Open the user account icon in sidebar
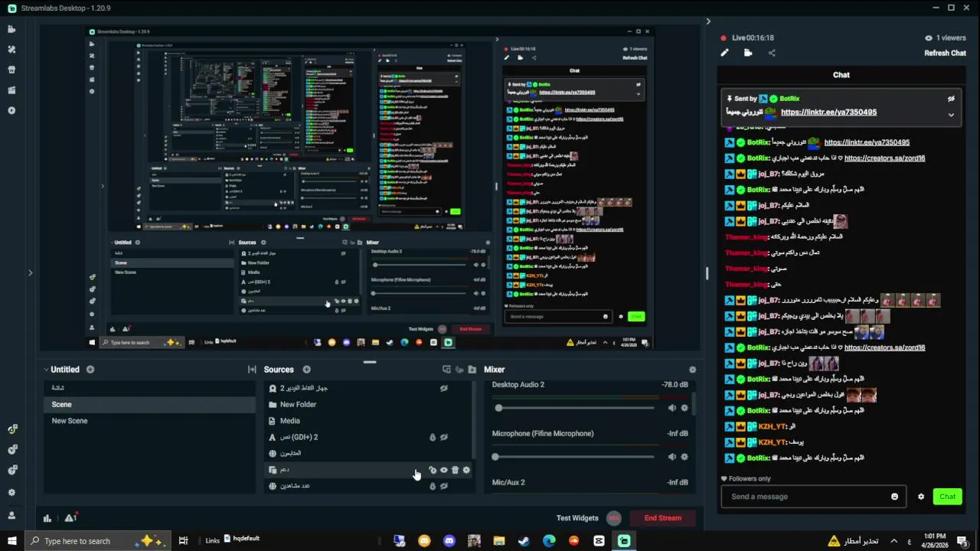 pyautogui.click(x=11, y=515)
